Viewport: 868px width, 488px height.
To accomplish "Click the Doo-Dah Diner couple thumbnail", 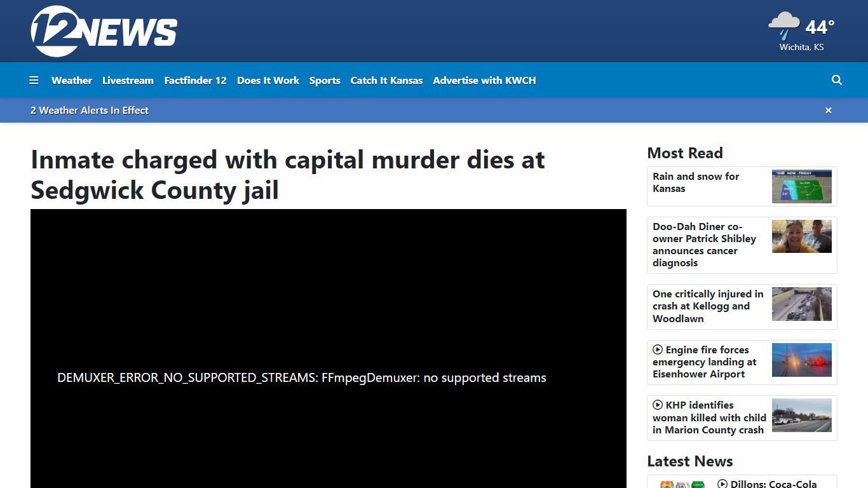I will pyautogui.click(x=802, y=237).
